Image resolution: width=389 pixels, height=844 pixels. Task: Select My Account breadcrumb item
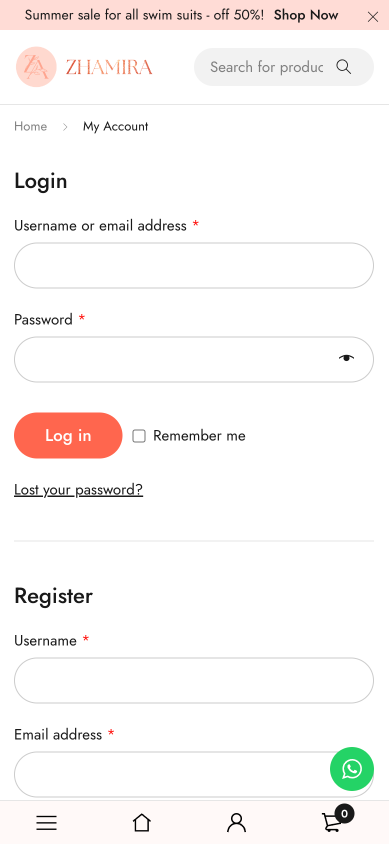pyautogui.click(x=115, y=126)
